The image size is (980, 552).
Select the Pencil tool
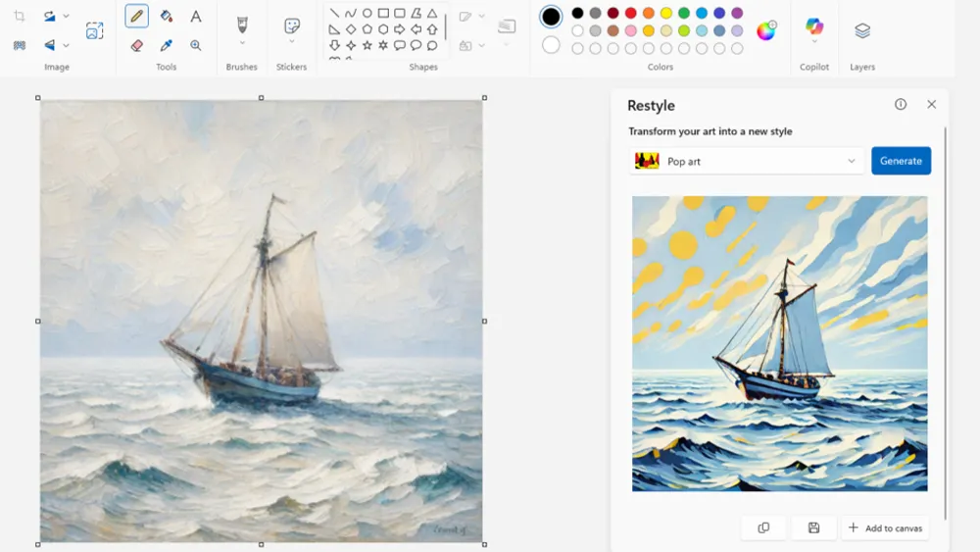pos(136,17)
